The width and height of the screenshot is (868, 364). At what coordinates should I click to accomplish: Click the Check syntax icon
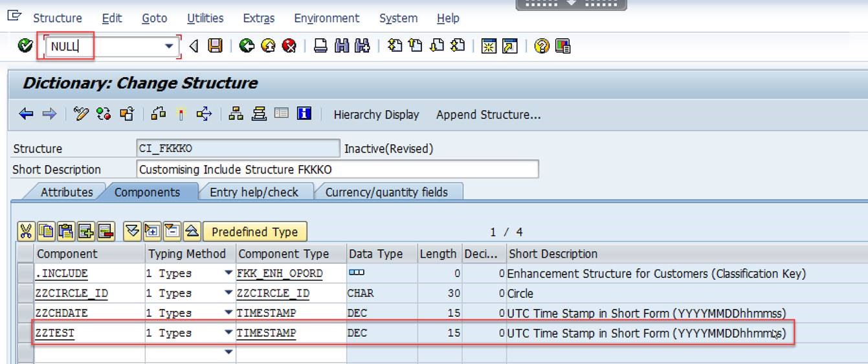point(158,115)
